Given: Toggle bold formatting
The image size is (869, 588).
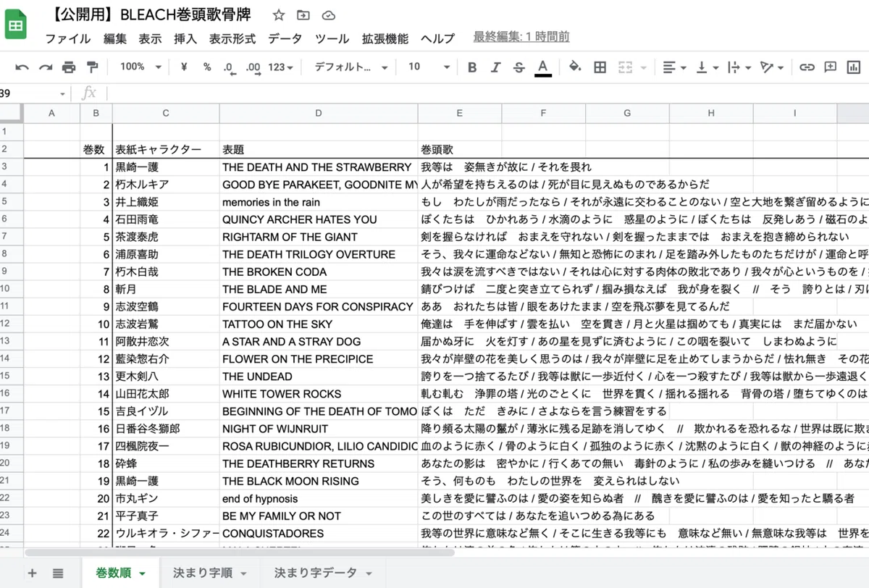Looking at the screenshot, I should point(472,67).
